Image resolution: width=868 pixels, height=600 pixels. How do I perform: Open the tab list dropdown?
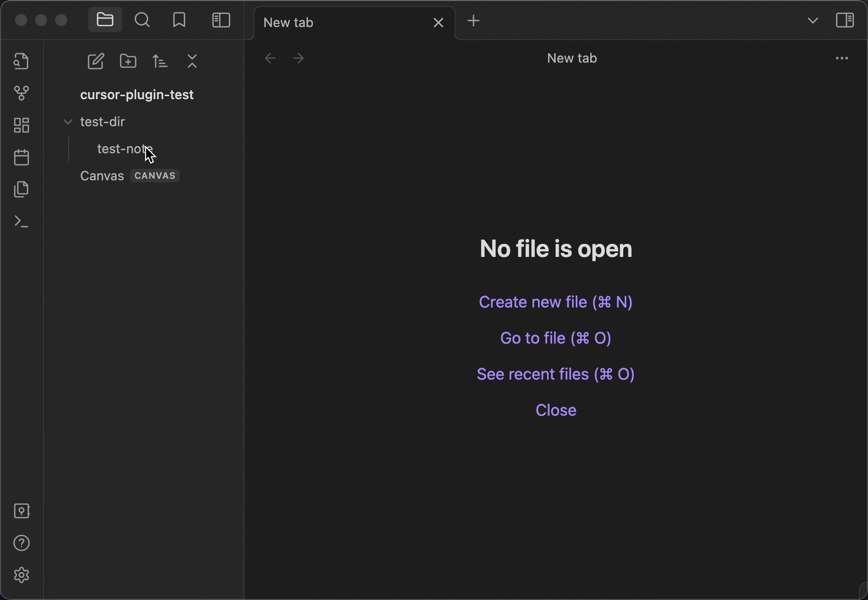(813, 21)
